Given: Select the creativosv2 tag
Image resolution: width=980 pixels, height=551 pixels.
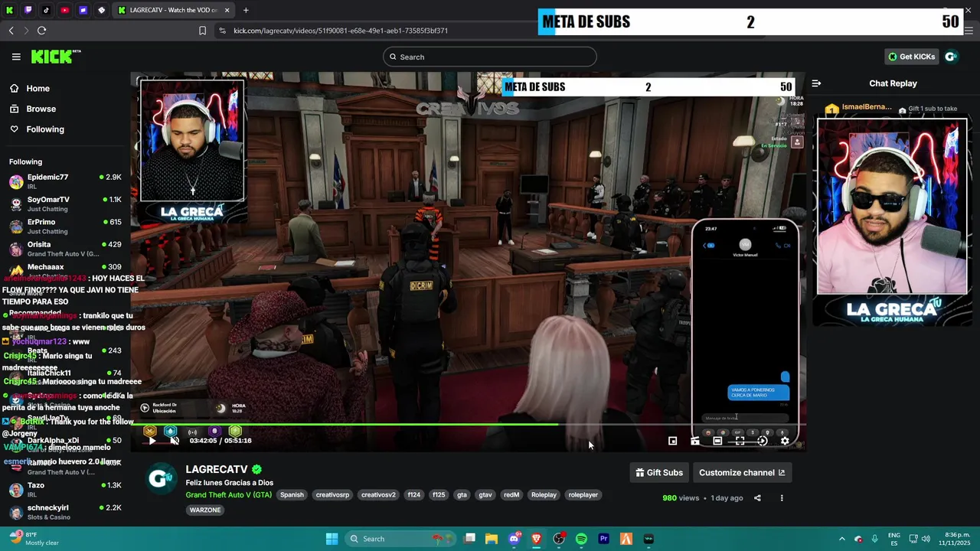Looking at the screenshot, I should [378, 495].
